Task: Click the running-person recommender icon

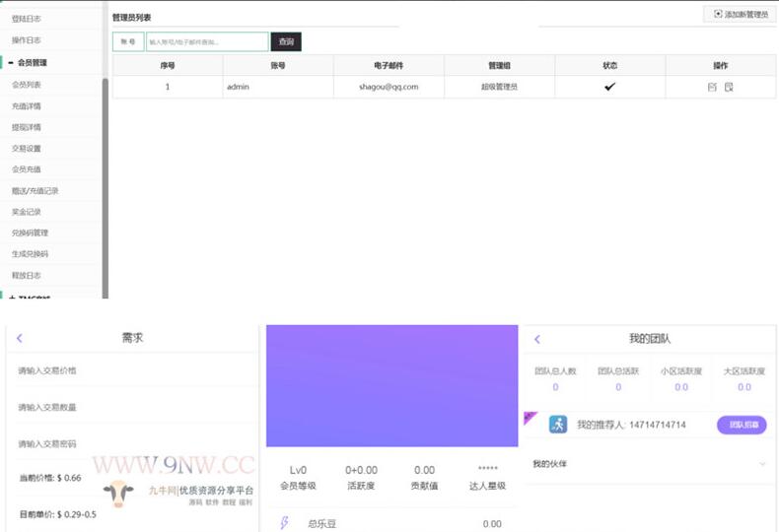Action: pyautogui.click(x=557, y=425)
